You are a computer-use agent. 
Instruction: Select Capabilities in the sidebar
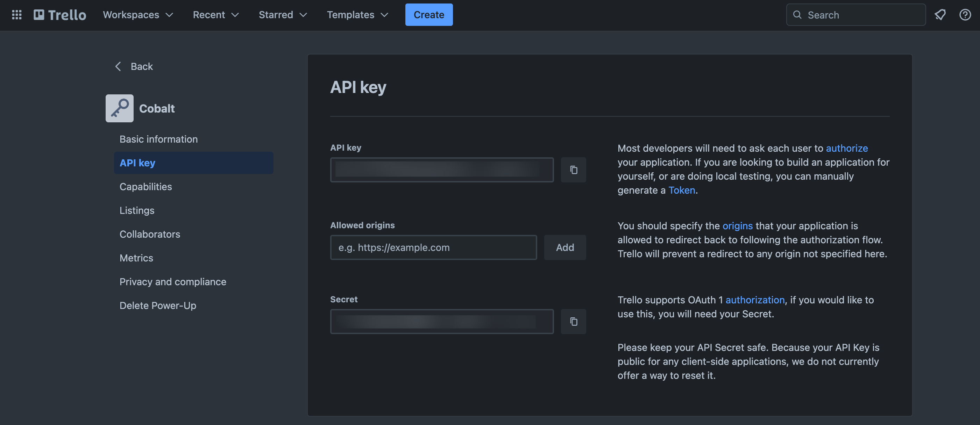(x=146, y=187)
